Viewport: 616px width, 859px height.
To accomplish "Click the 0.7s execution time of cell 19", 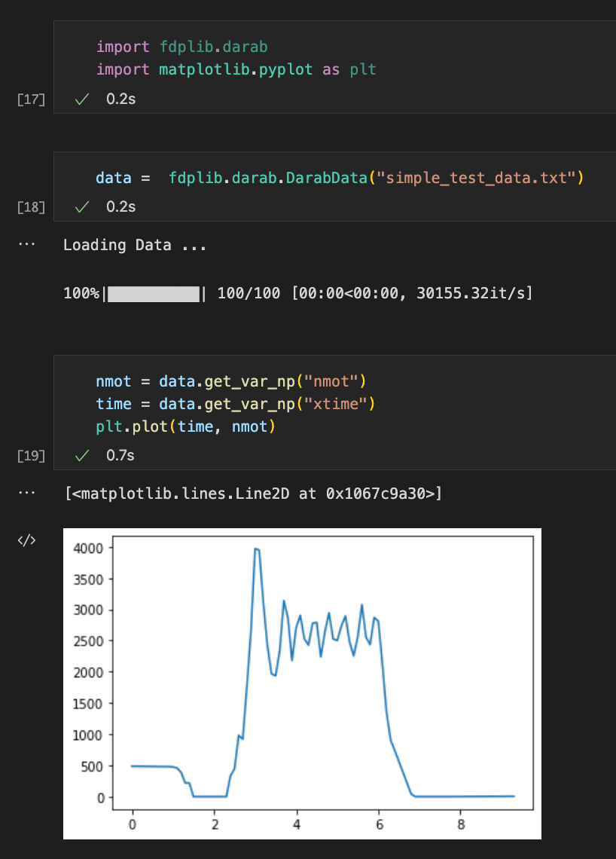I will pyautogui.click(x=120, y=455).
